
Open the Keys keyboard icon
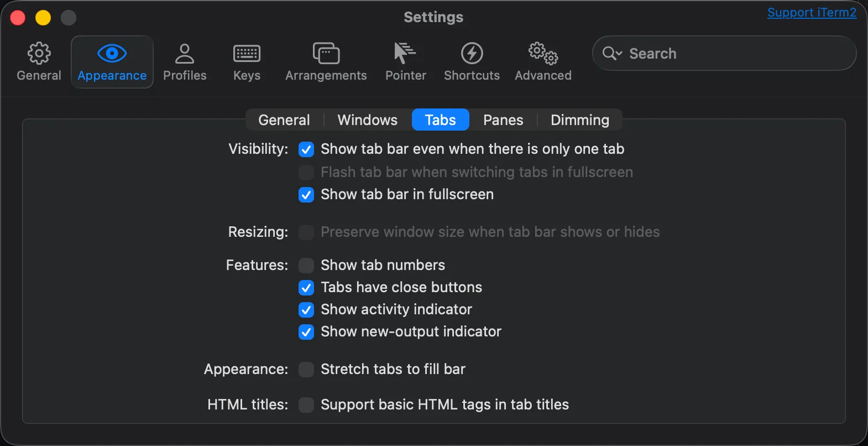(x=247, y=54)
